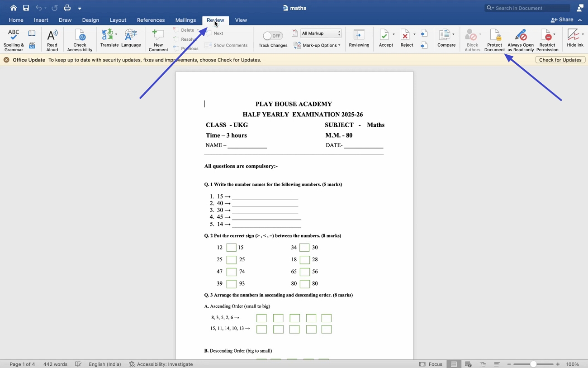Switch to Draft view
Screen dimensions: 588x368
pyautogui.click(x=497, y=364)
